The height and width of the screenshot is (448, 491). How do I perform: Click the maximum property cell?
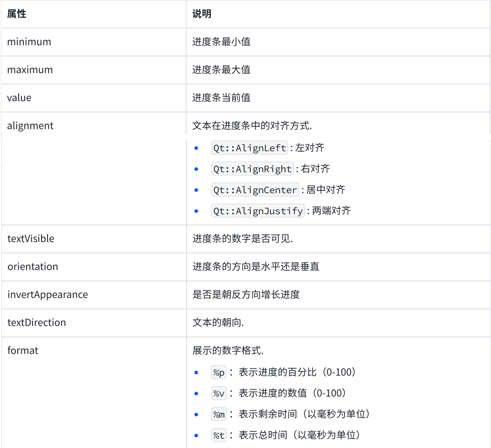93,70
